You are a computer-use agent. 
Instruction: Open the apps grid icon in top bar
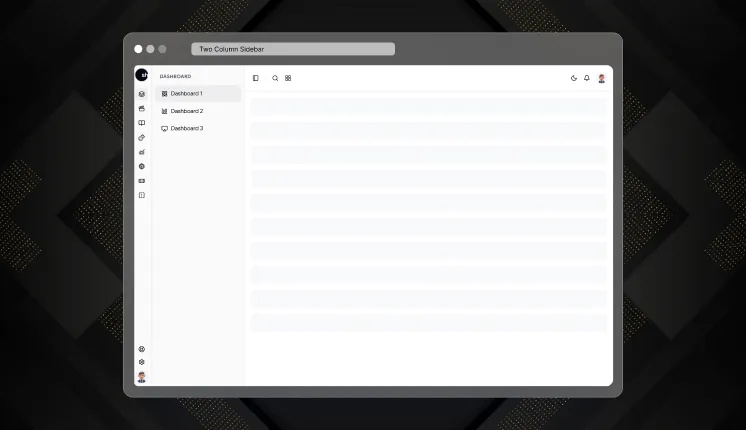click(288, 78)
